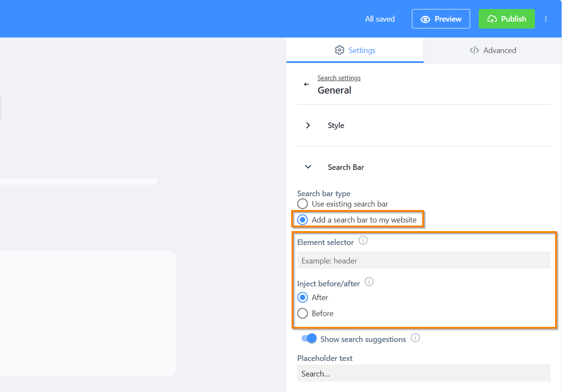Click the Element selector input field
562x392 pixels.
click(424, 260)
